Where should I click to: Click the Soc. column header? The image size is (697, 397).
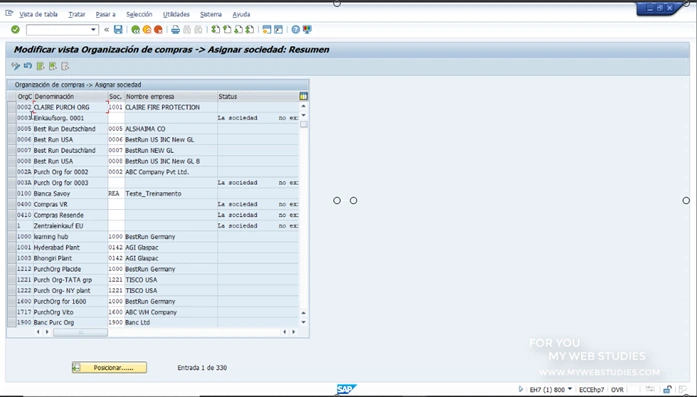(x=116, y=96)
